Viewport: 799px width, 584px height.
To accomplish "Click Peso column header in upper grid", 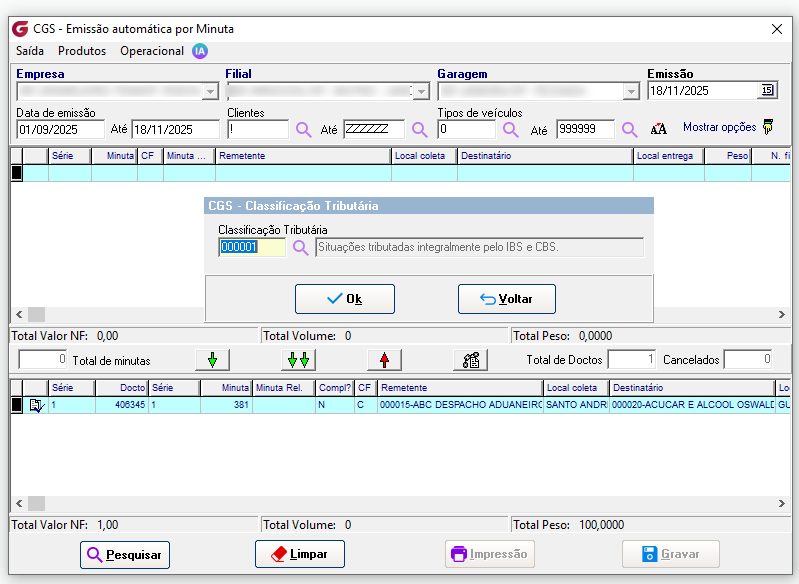I will (x=728, y=156).
